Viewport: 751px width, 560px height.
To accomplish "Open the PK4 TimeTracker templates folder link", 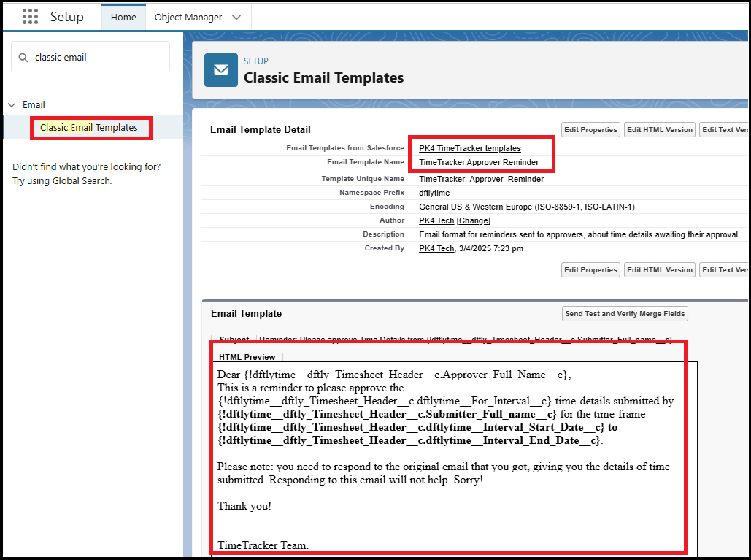I will point(470,148).
